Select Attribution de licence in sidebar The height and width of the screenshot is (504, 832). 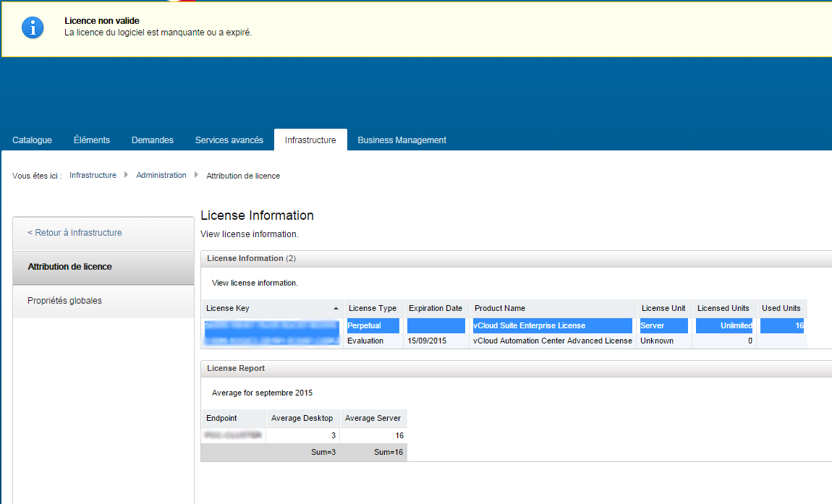pyautogui.click(x=69, y=267)
